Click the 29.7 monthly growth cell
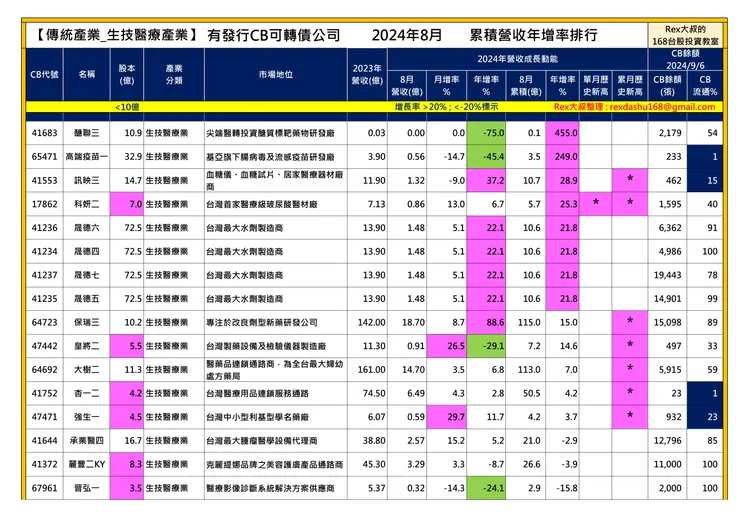 point(446,417)
